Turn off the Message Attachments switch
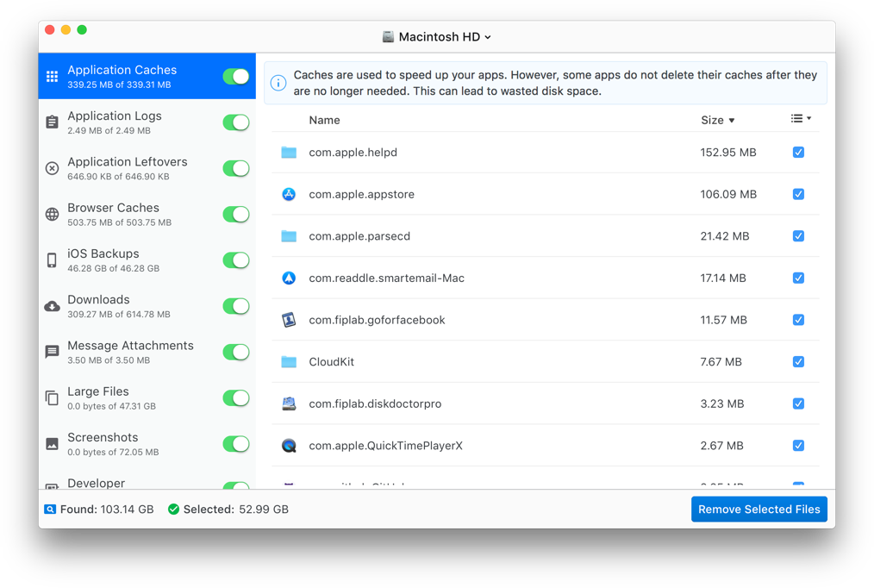 point(236,352)
